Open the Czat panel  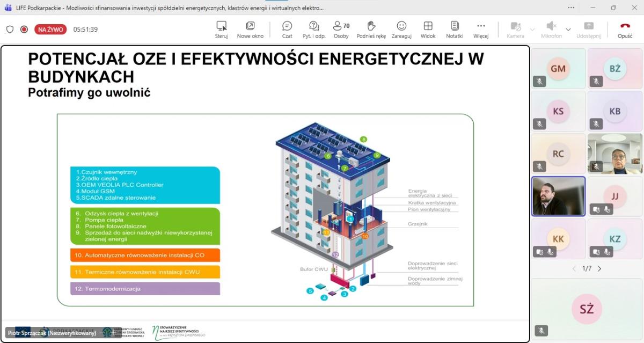(287, 29)
